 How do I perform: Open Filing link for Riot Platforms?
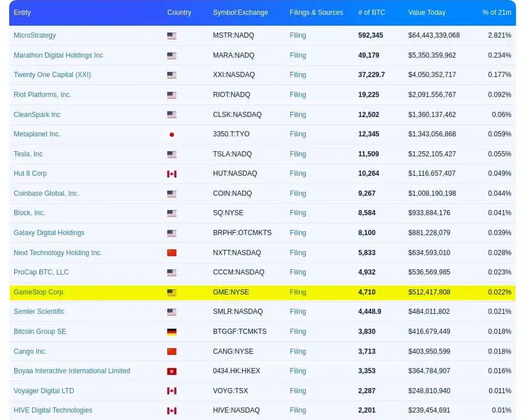[298, 95]
